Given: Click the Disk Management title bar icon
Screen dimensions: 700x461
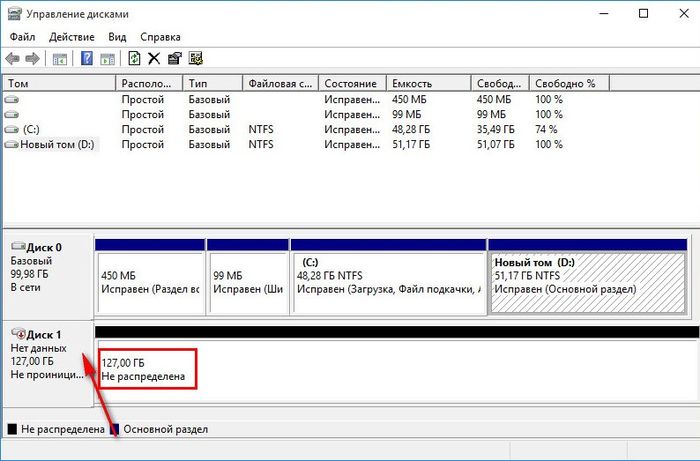Looking at the screenshot, I should coord(14,14).
